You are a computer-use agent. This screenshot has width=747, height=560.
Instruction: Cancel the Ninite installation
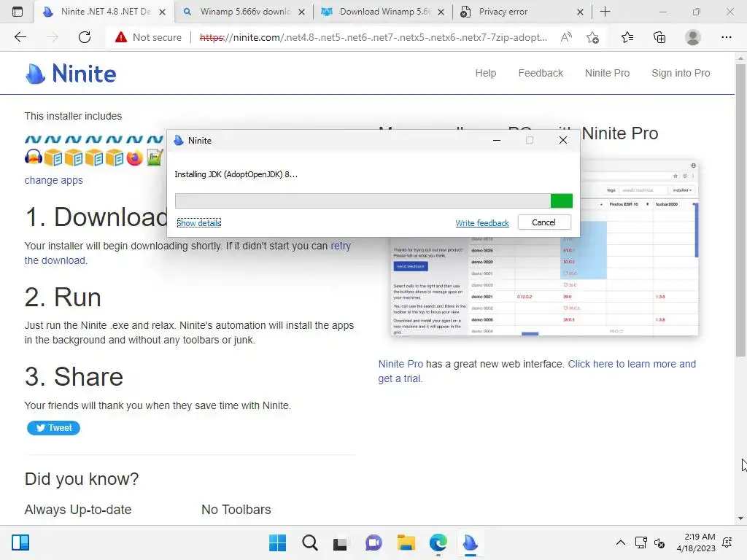[x=544, y=222]
